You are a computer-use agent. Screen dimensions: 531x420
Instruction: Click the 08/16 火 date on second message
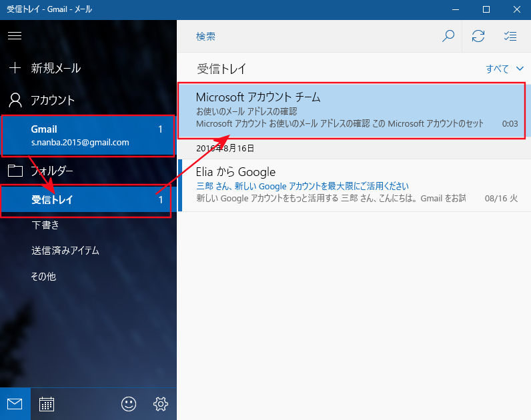[501, 198]
